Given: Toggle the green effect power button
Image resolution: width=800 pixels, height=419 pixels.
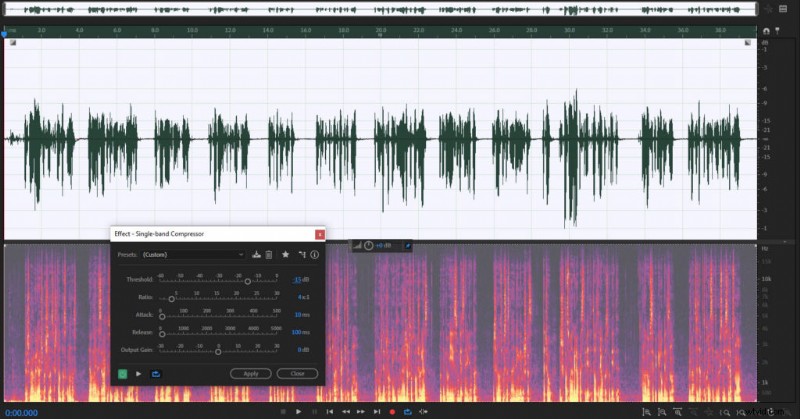Looking at the screenshot, I should (122, 374).
